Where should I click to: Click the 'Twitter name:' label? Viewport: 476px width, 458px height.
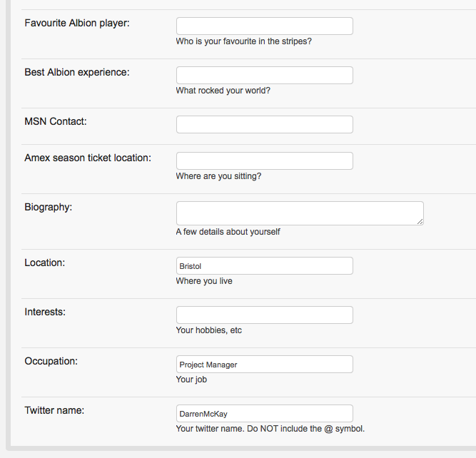pos(54,410)
